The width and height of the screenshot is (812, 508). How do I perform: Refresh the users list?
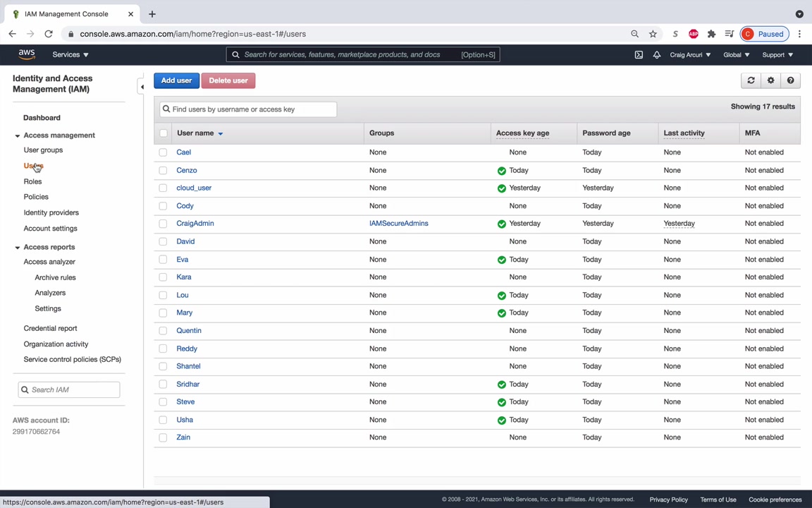click(x=751, y=80)
